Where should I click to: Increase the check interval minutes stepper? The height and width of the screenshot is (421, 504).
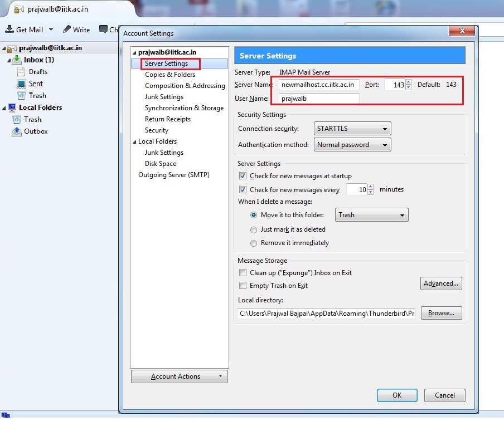coord(371,187)
